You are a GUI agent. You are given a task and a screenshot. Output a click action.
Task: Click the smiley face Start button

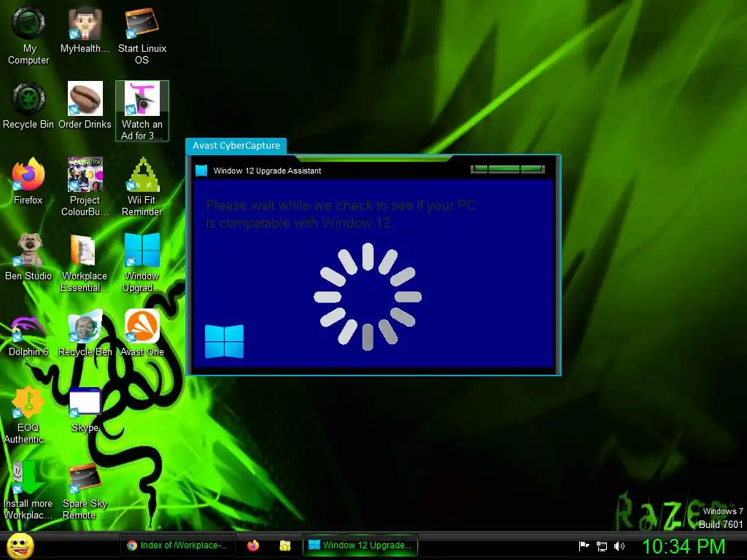pyautogui.click(x=20, y=546)
